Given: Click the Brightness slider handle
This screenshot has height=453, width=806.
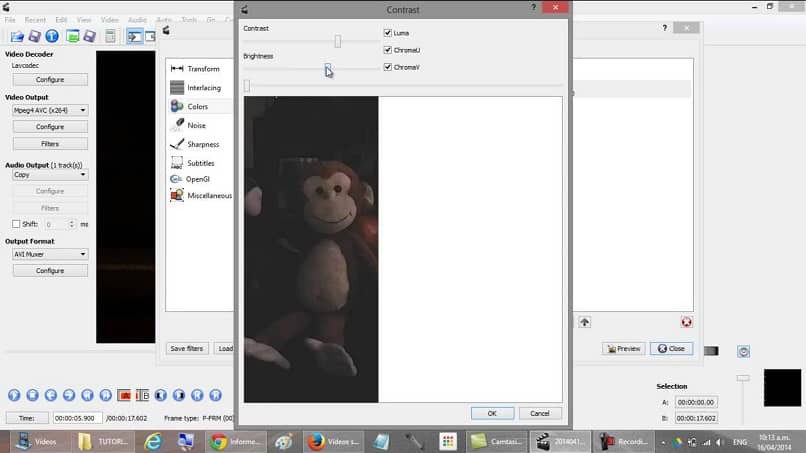Looking at the screenshot, I should [x=327, y=69].
